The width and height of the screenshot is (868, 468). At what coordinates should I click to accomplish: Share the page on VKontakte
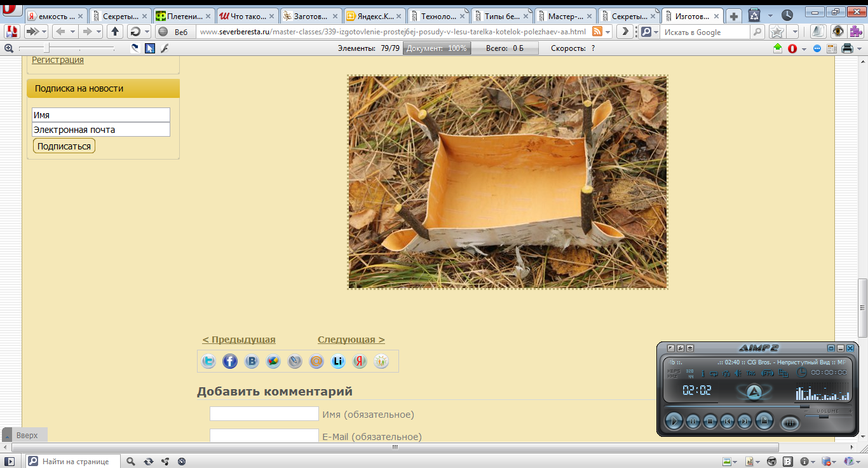pyautogui.click(x=252, y=361)
